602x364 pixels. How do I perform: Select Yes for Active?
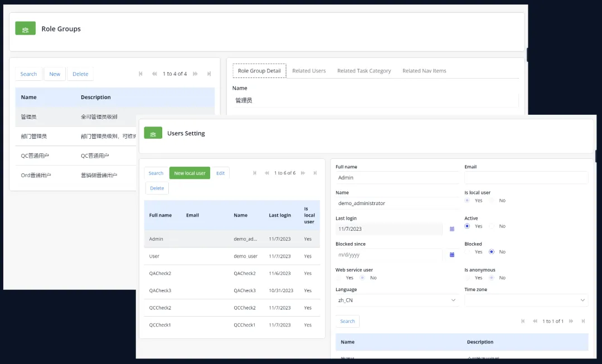(x=467, y=226)
